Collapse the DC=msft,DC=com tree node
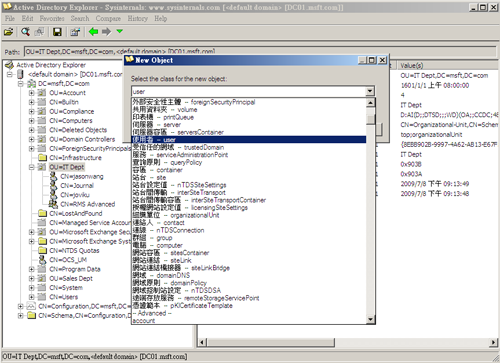 pyautogui.click(x=20, y=84)
